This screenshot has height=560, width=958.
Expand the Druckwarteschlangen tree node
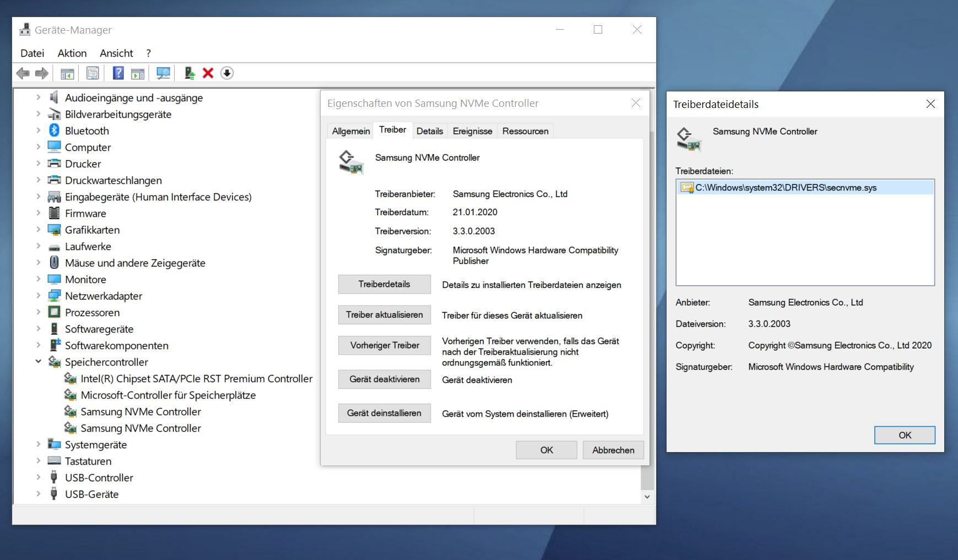point(38,180)
